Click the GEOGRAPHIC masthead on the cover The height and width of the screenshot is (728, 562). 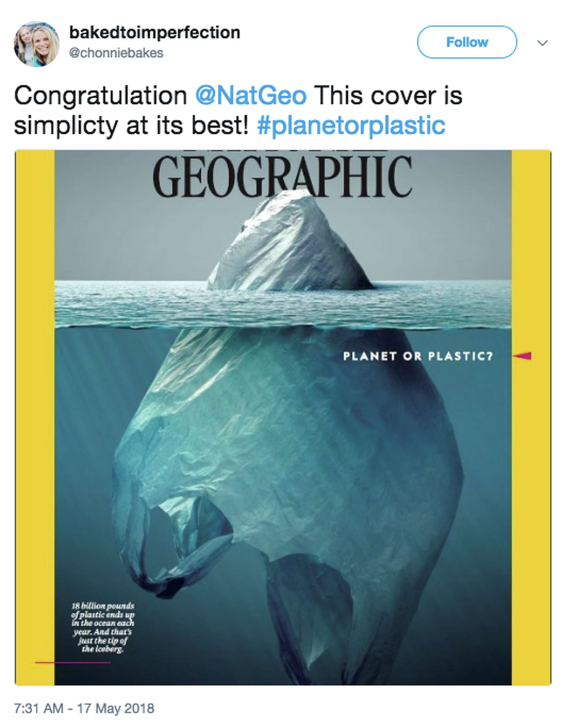click(x=283, y=177)
